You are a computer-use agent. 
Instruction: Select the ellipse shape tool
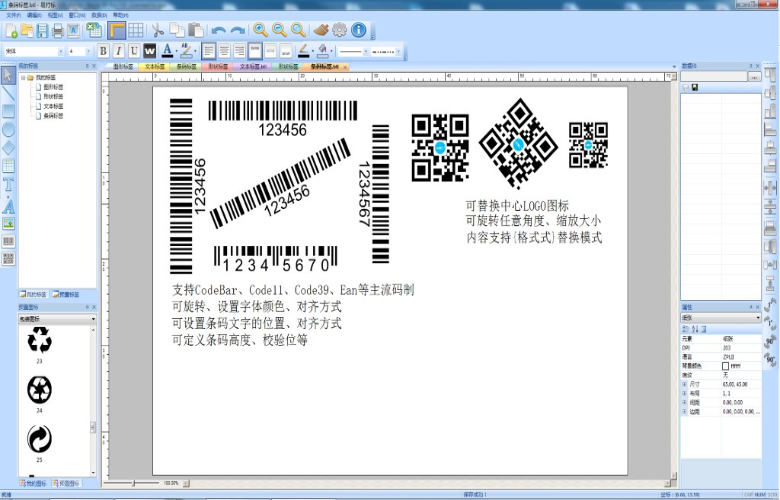coord(8,129)
